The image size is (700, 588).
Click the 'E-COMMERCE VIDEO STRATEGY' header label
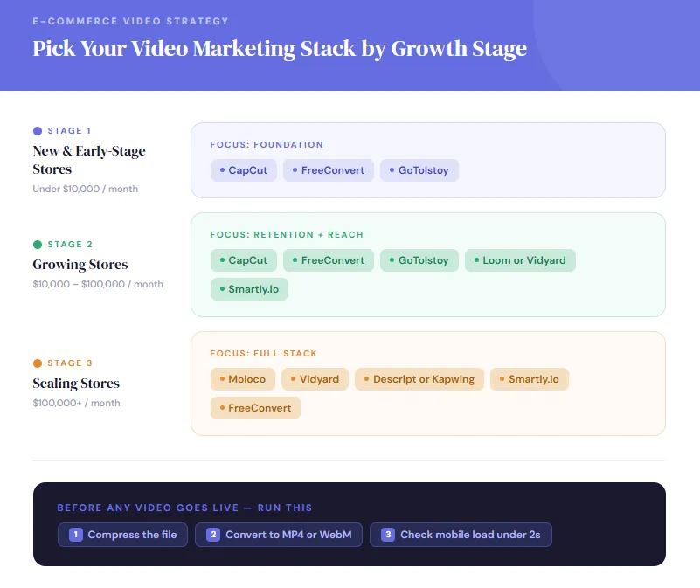click(x=131, y=21)
